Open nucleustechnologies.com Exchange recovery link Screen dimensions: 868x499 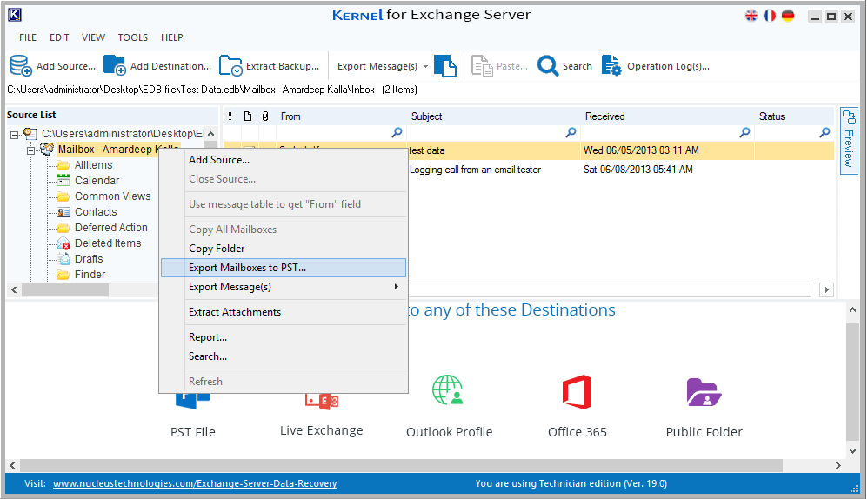(194, 483)
